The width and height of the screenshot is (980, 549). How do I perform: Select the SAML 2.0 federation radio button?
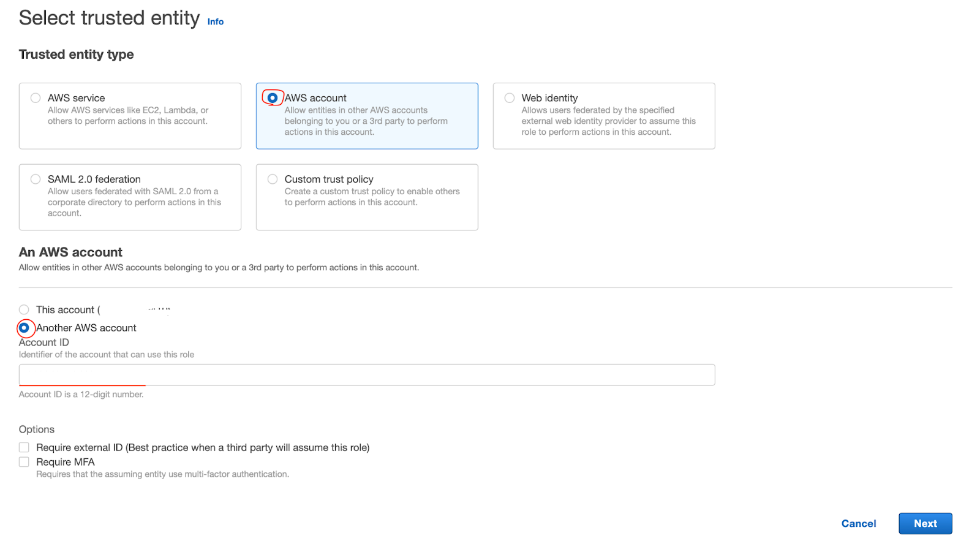pos(36,179)
